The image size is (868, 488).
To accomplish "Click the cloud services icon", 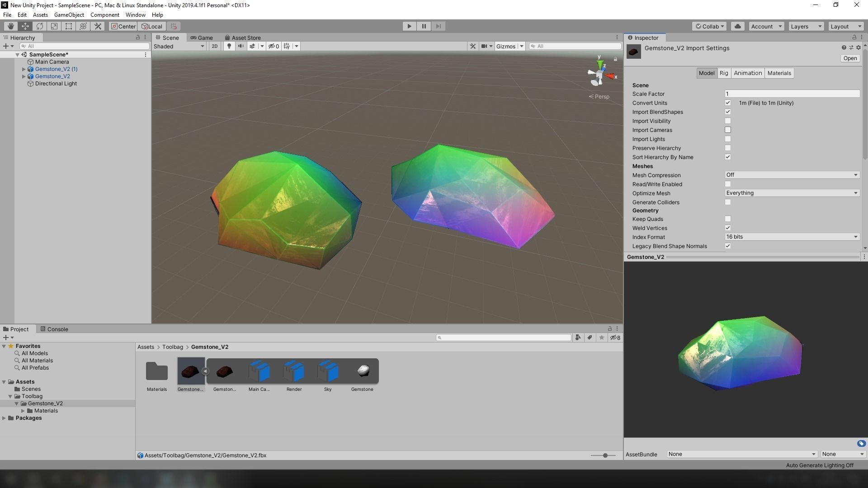I will pos(738,26).
